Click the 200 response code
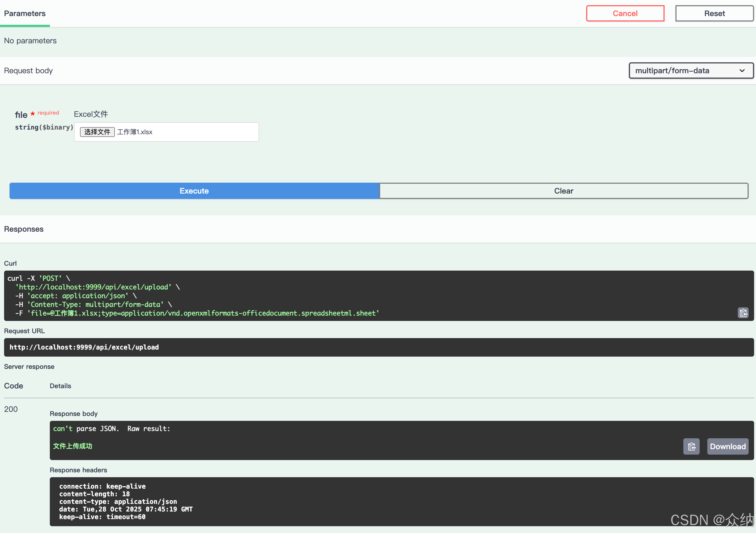Viewport: 756px width, 533px height. point(11,409)
